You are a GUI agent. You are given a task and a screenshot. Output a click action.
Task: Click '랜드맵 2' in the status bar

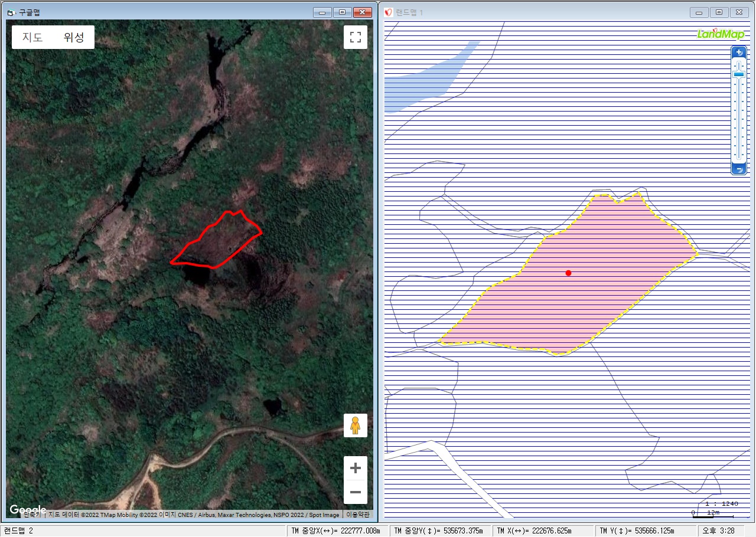[x=19, y=531]
